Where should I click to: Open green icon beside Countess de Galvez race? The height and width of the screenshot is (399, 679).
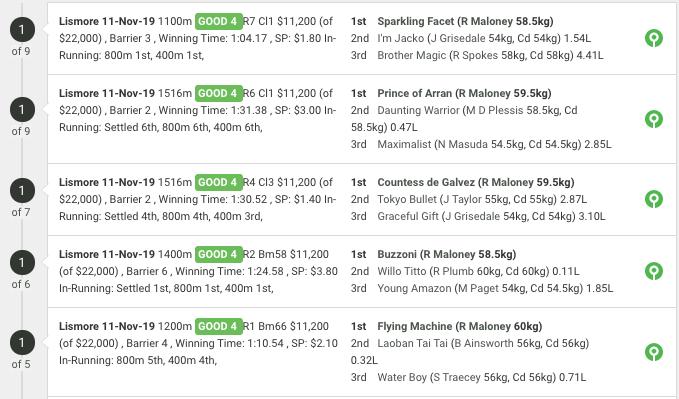click(653, 199)
